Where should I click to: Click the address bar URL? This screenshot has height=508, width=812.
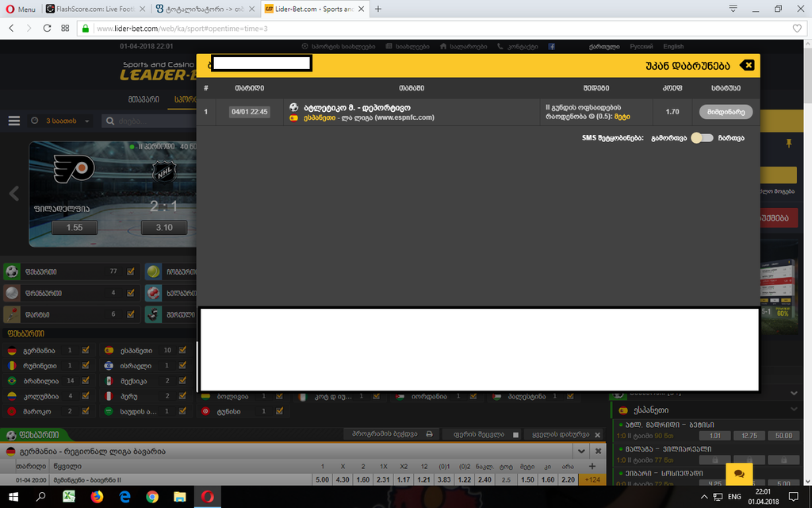(x=182, y=29)
